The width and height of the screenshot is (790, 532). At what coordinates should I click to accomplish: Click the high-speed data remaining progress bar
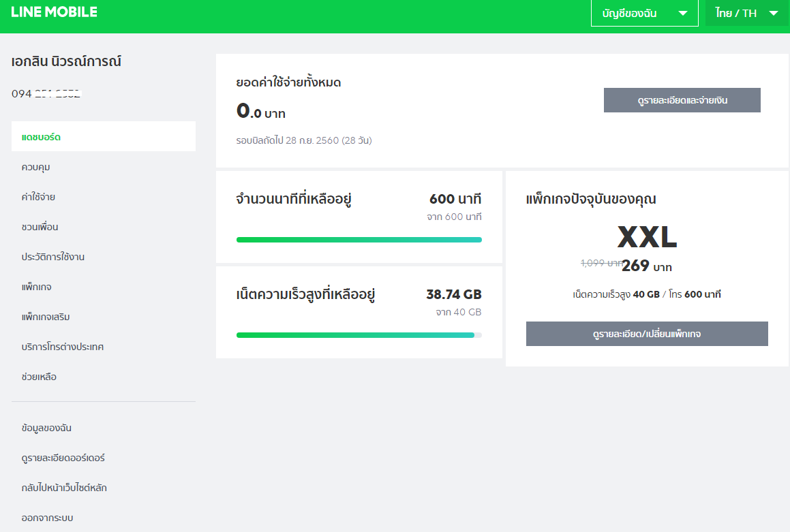pyautogui.click(x=359, y=334)
